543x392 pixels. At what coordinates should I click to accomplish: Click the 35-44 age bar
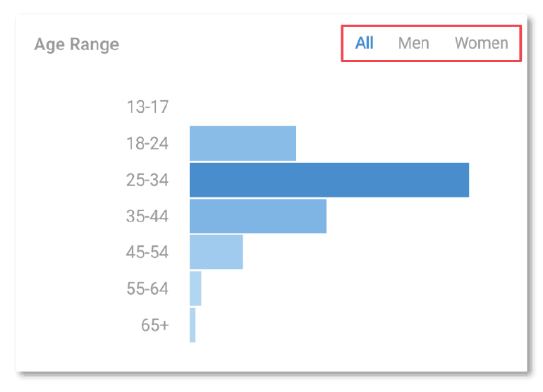pos(257,216)
